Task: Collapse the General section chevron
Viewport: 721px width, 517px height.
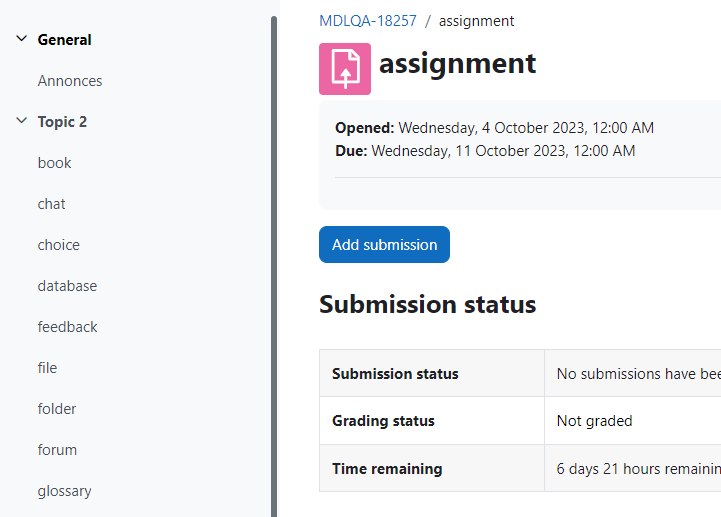Action: tap(22, 39)
